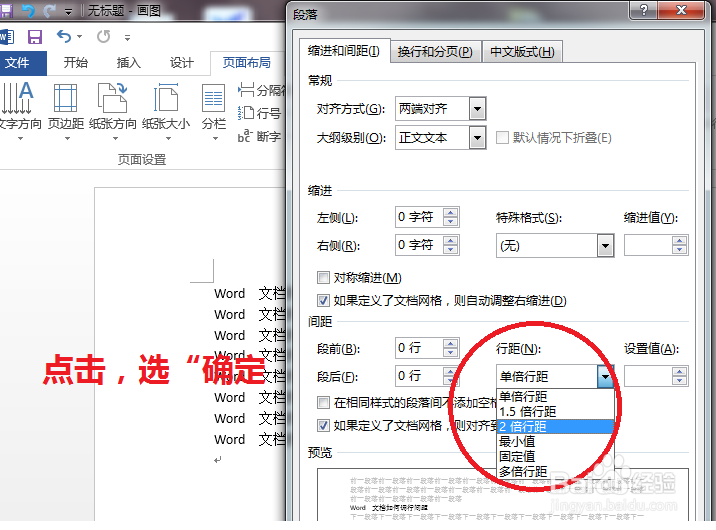This screenshot has height=530, width=716.
Task: Choose 单倍行距 from the dropdown list
Action: point(555,396)
